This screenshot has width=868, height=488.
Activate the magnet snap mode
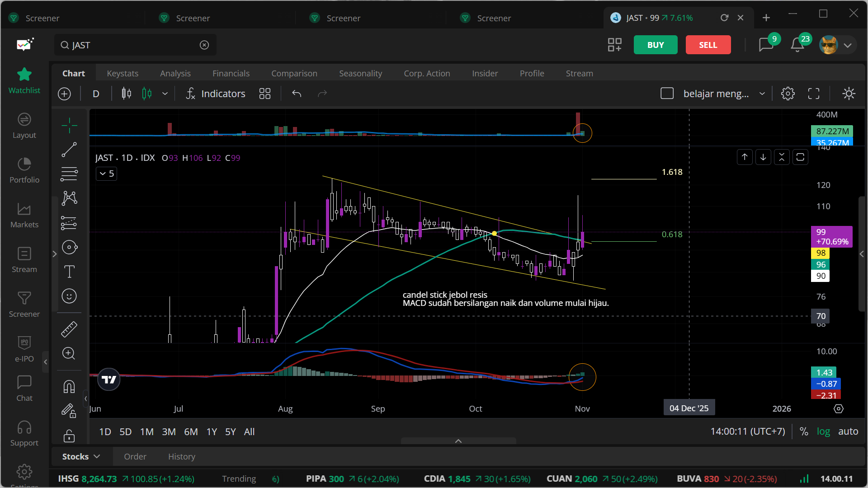(x=69, y=387)
